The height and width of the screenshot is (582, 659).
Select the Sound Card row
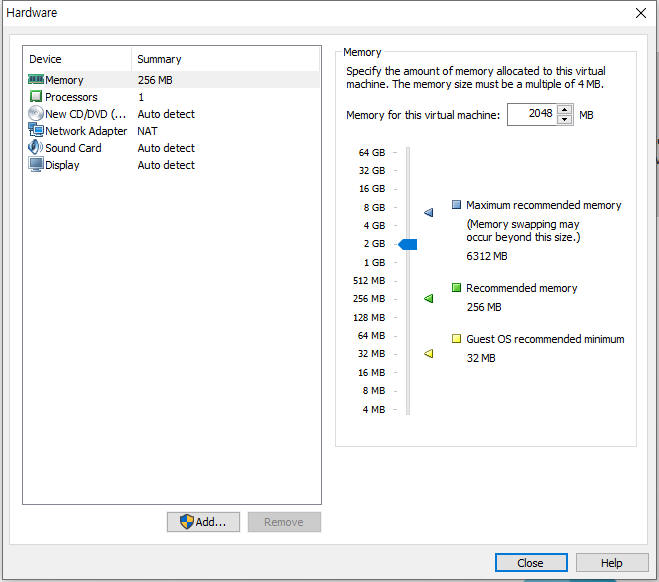(x=172, y=148)
